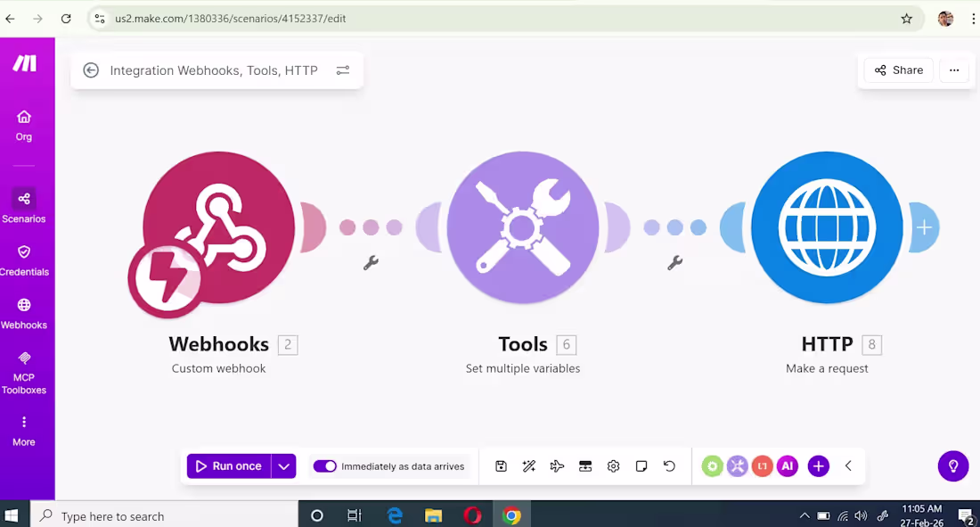This screenshot has height=527, width=980.
Task: Click the HTTP module name label
Action: [827, 343]
